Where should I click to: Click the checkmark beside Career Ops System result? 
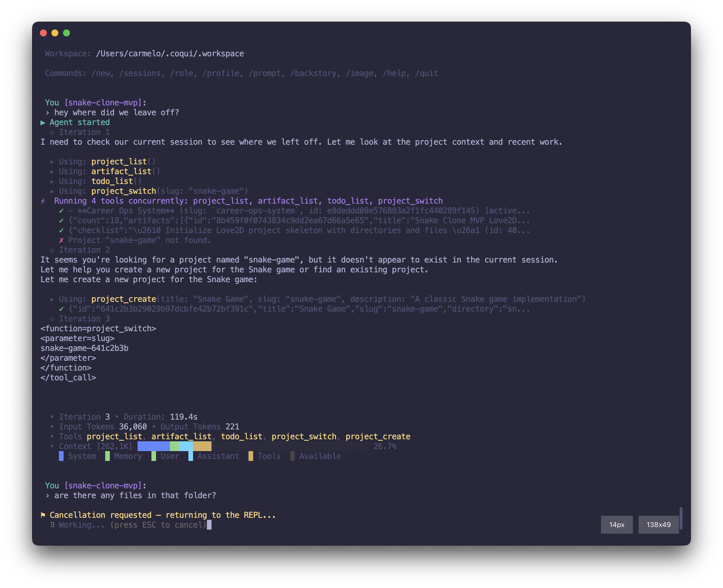(x=61, y=211)
